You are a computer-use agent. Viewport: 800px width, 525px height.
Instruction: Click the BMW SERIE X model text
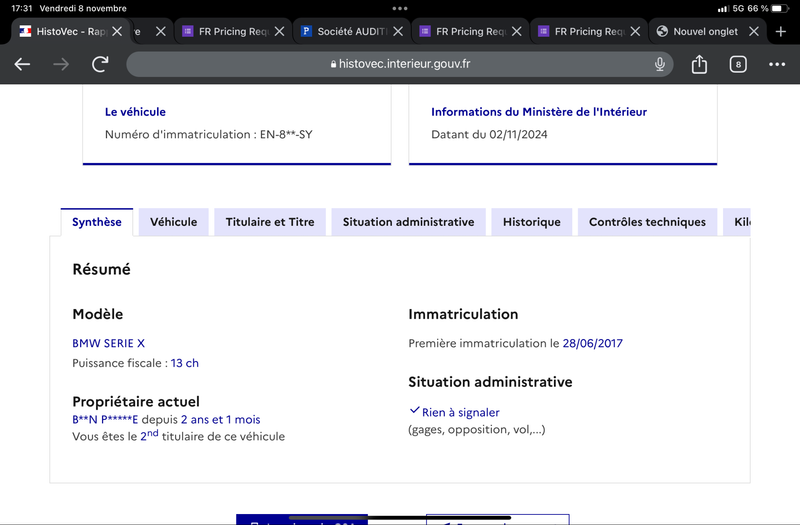[109, 343]
